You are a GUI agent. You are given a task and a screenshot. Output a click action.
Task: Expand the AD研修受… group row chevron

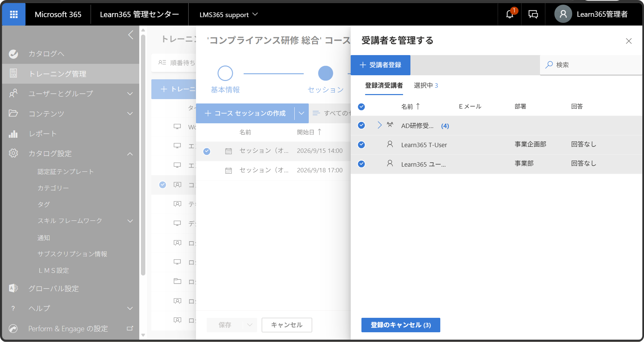pos(380,125)
